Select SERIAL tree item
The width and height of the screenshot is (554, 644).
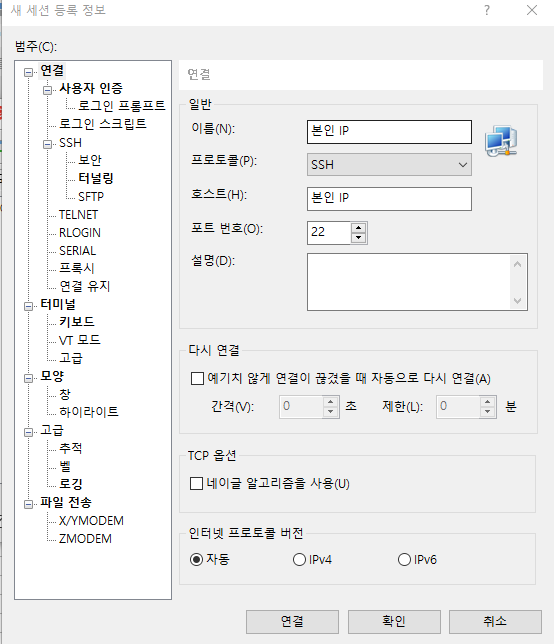[x=77, y=251]
